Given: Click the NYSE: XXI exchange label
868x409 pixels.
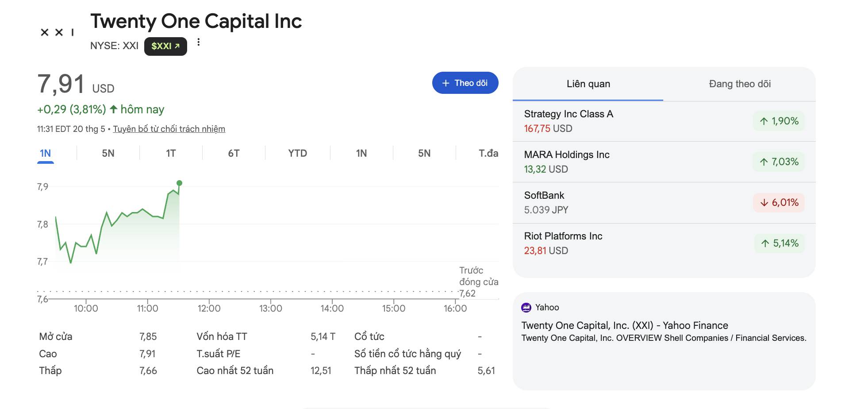Looking at the screenshot, I should pyautogui.click(x=114, y=46).
